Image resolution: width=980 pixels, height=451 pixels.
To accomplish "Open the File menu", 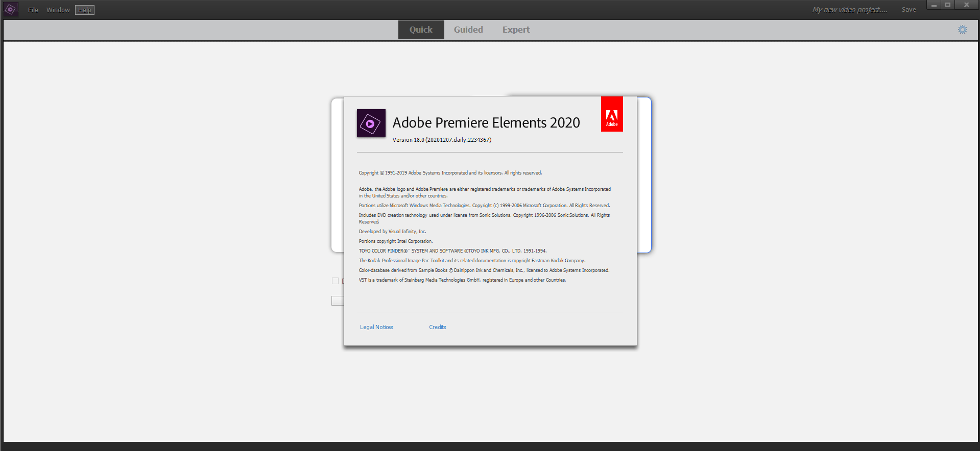I will coord(33,10).
